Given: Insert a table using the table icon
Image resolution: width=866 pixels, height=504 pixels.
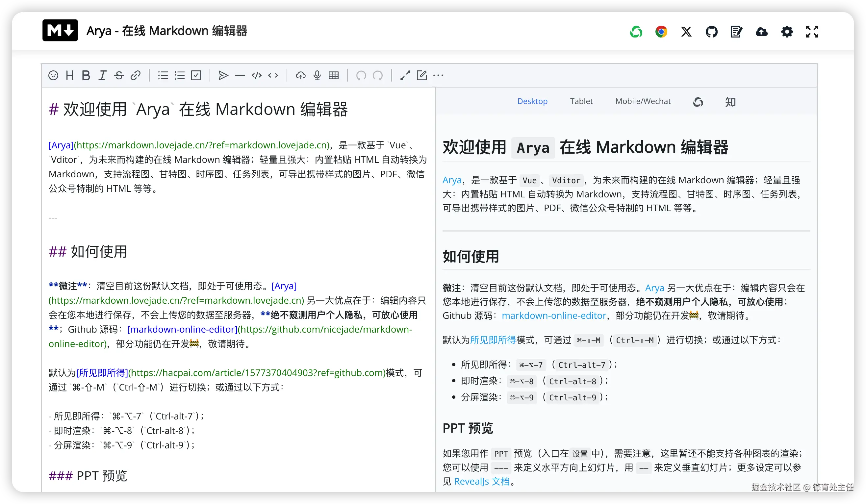Looking at the screenshot, I should pos(333,75).
